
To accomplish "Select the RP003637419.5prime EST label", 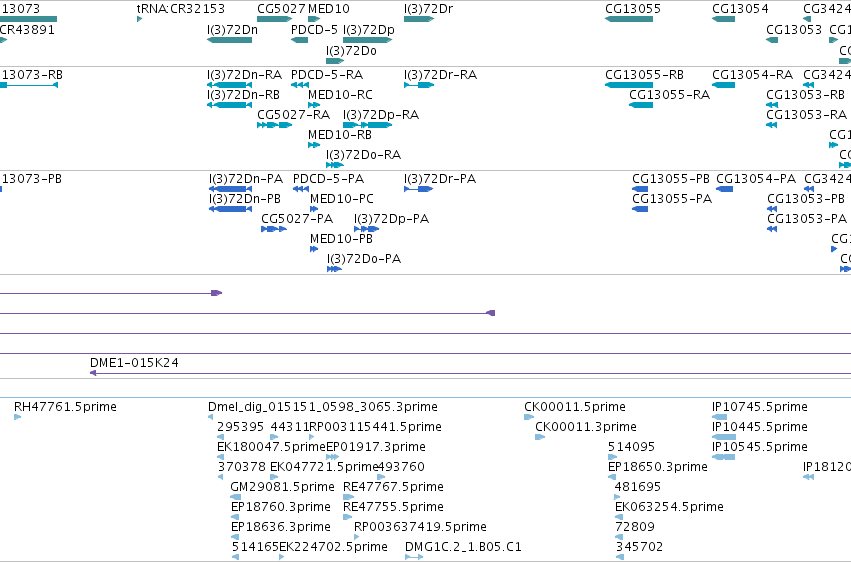I will pos(420,527).
